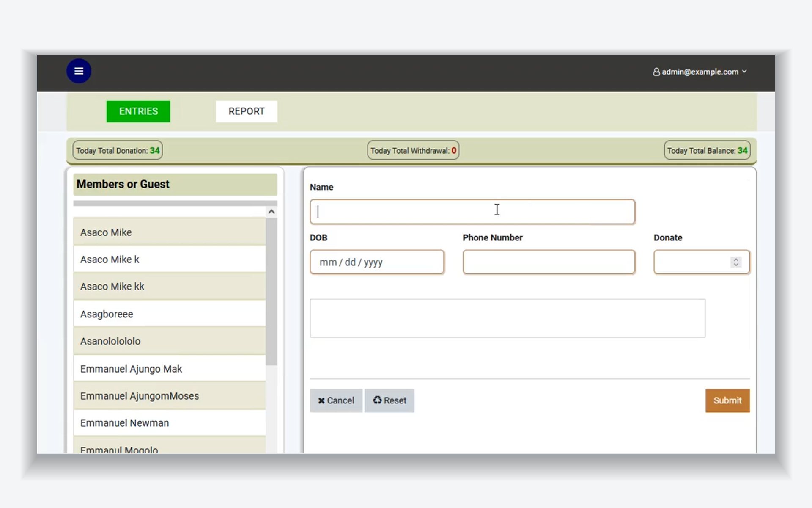
Task: Click the large empty text area
Action: [507, 318]
